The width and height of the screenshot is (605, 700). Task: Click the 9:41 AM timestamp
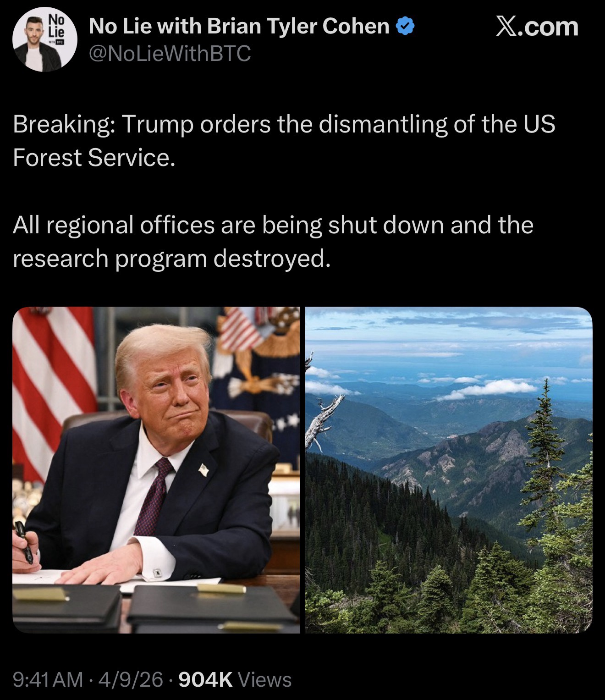48,679
